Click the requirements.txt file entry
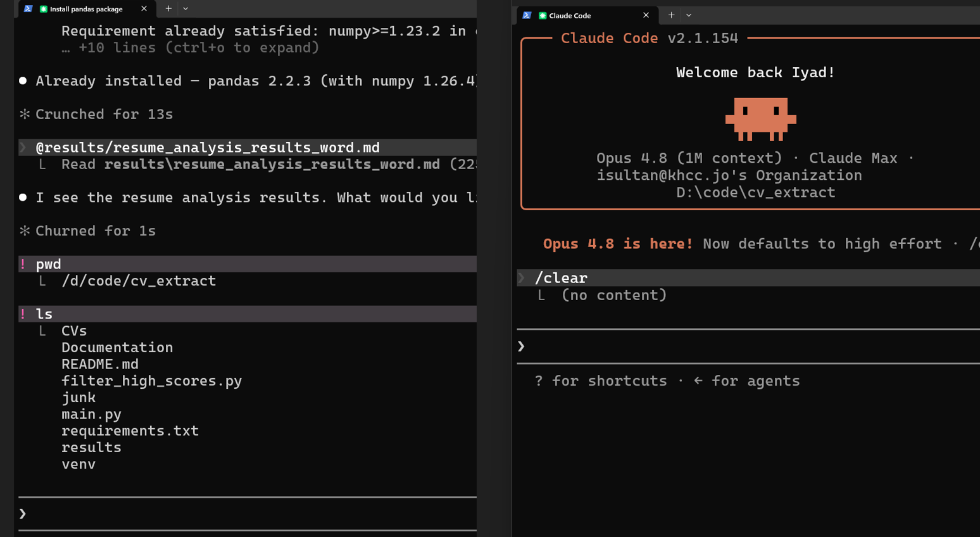Image resolution: width=980 pixels, height=537 pixels. [x=130, y=431]
